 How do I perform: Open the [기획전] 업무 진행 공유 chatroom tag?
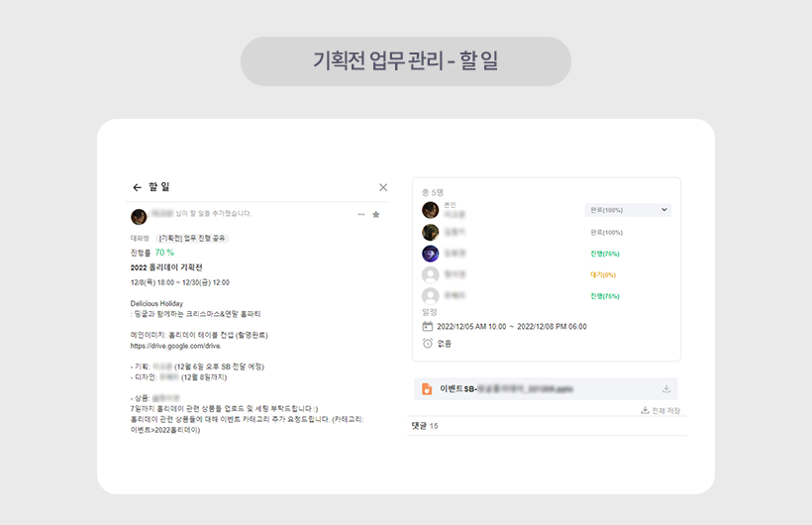pos(192,239)
